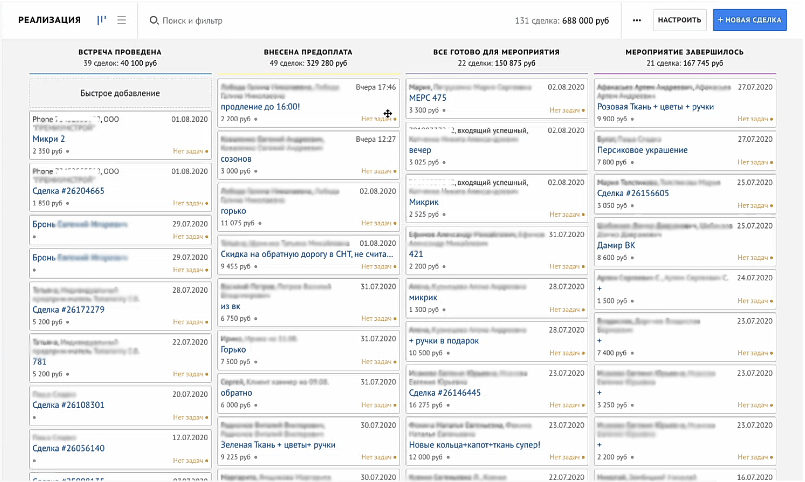Click 22 сделки: 150 875 руб column total
This screenshot has width=805, height=482.
pos(496,63)
